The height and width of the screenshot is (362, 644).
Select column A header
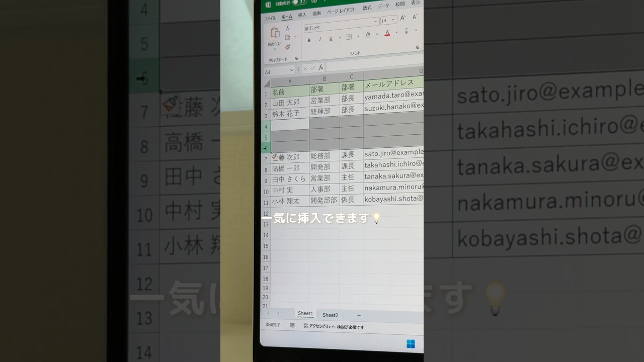(290, 81)
